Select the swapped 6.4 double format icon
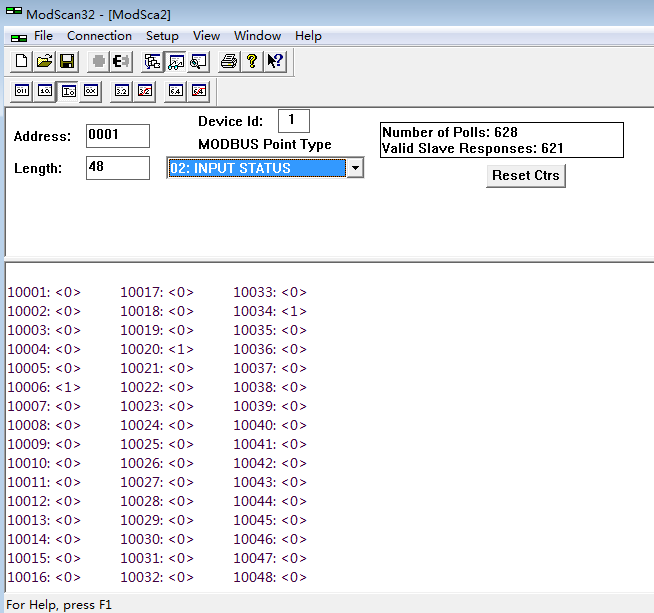The width and height of the screenshot is (654, 613). click(x=199, y=90)
